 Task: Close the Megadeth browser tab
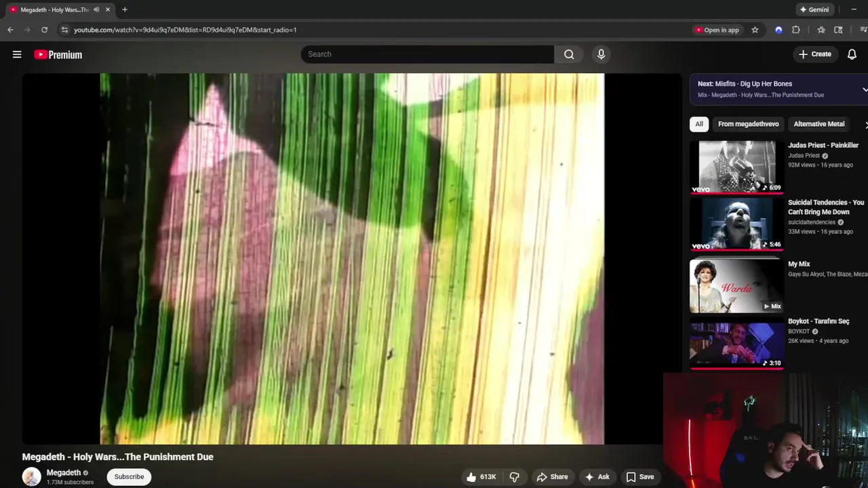tap(107, 9)
